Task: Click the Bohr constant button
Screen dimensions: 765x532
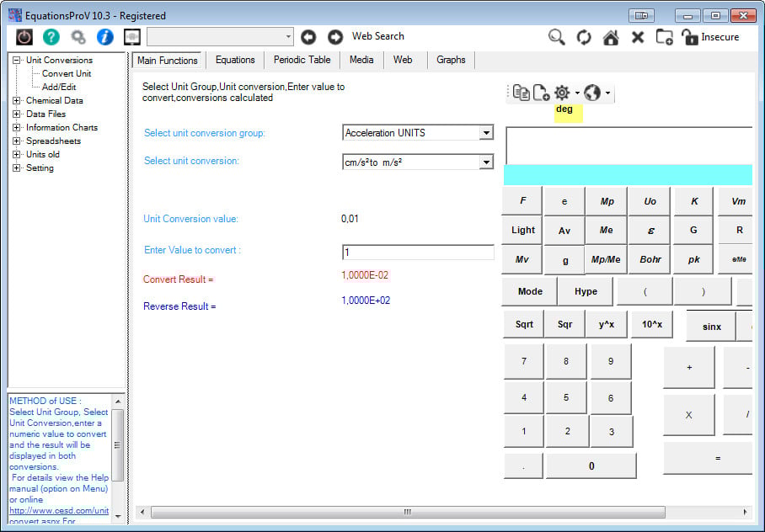Action: click(x=650, y=259)
